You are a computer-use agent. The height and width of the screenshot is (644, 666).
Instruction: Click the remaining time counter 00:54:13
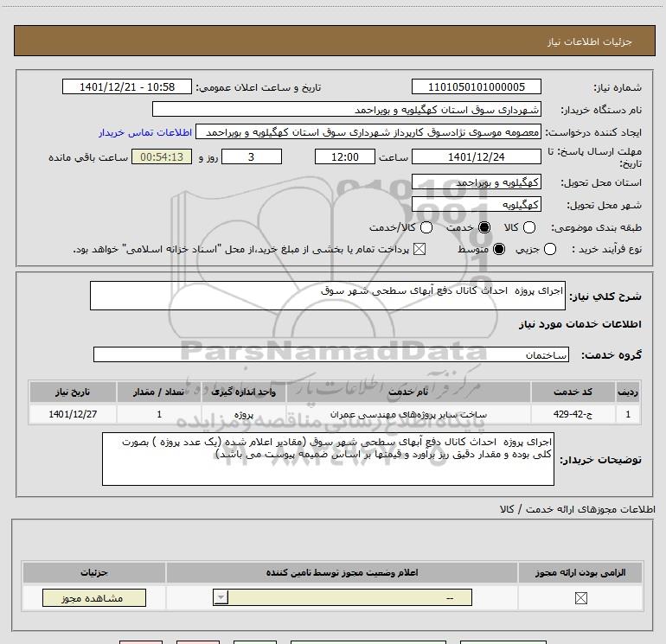(162, 156)
